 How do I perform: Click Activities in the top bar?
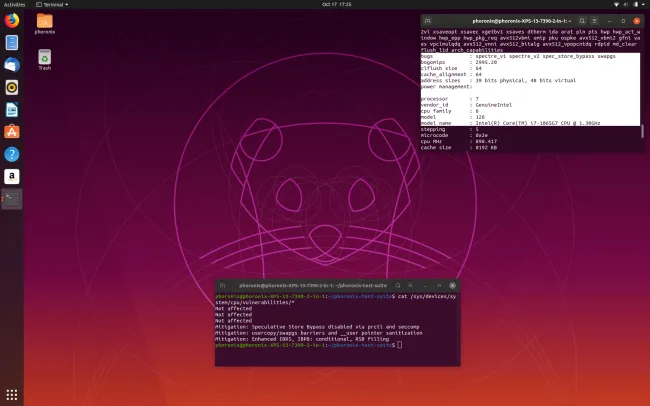(x=15, y=4)
